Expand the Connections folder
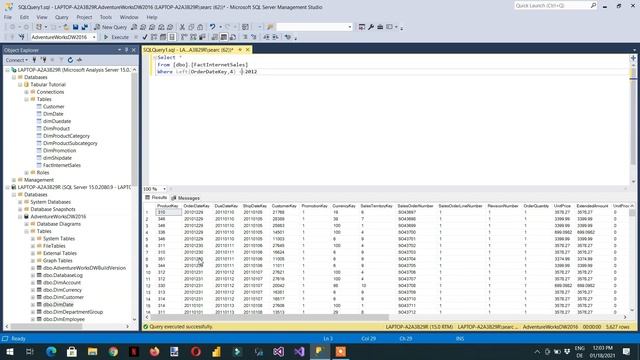 click(x=27, y=92)
